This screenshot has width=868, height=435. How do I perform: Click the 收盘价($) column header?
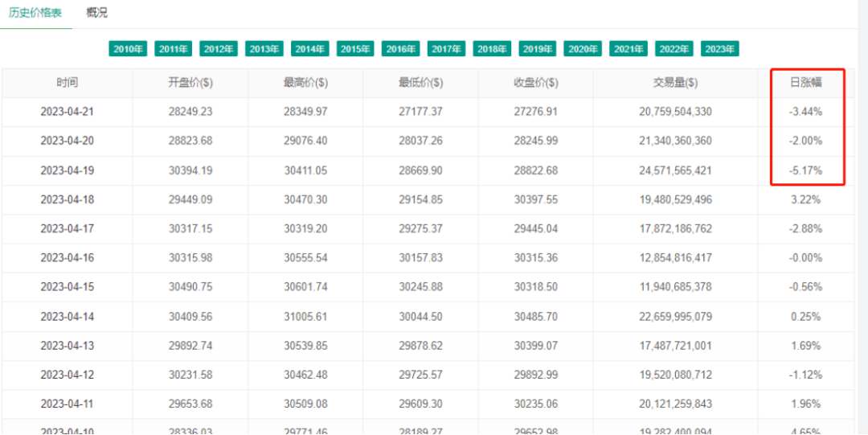click(536, 83)
